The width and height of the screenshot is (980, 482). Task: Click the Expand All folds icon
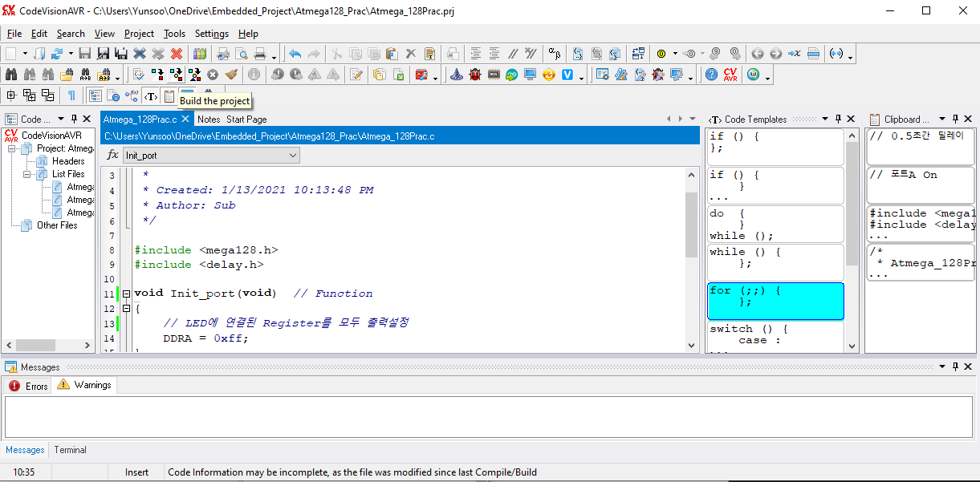[30, 95]
